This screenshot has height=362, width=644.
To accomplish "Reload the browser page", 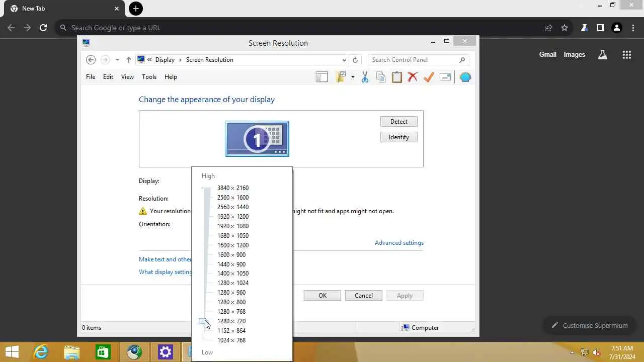I will point(43,28).
